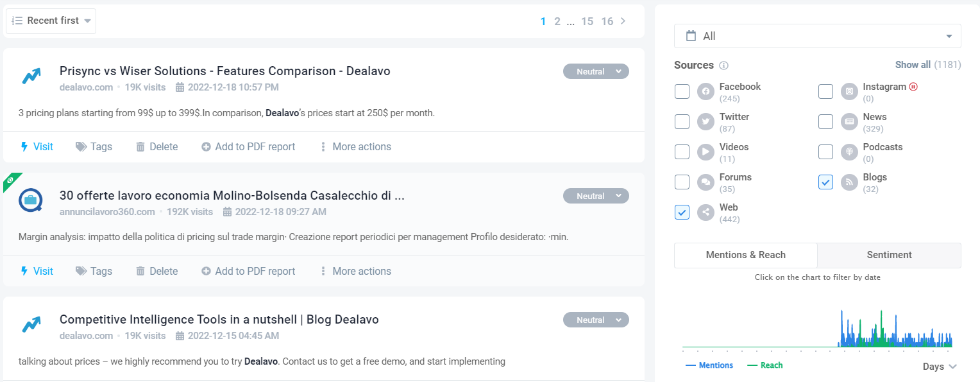Switch to the Sentiment tab
Image resolution: width=980 pixels, height=382 pixels.
(889, 255)
